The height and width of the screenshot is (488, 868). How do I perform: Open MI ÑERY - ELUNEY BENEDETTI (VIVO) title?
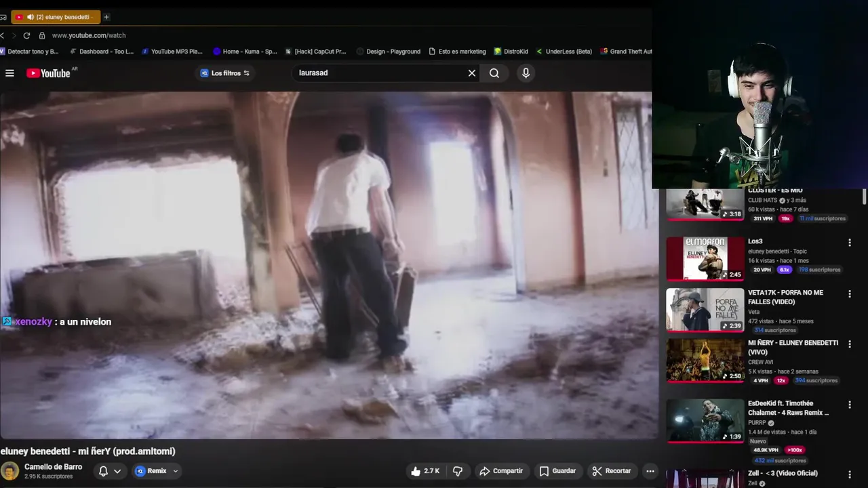[x=793, y=348]
